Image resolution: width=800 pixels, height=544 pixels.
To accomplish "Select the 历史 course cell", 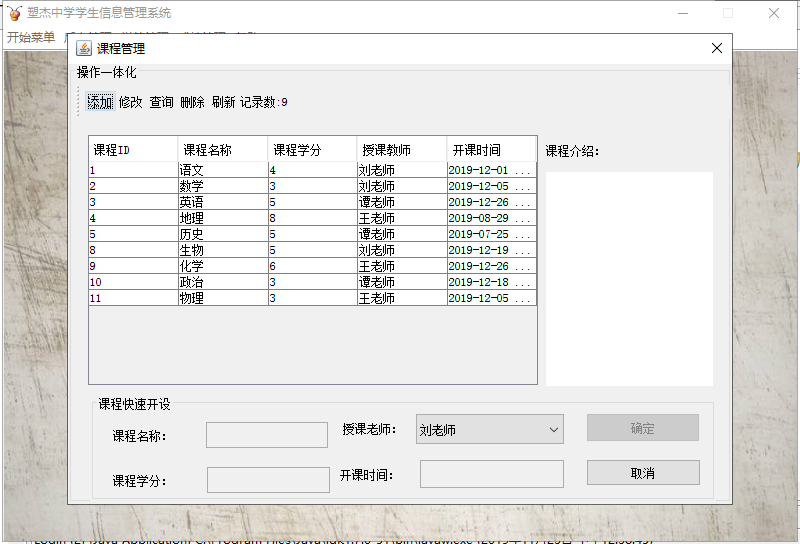I will 223,234.
